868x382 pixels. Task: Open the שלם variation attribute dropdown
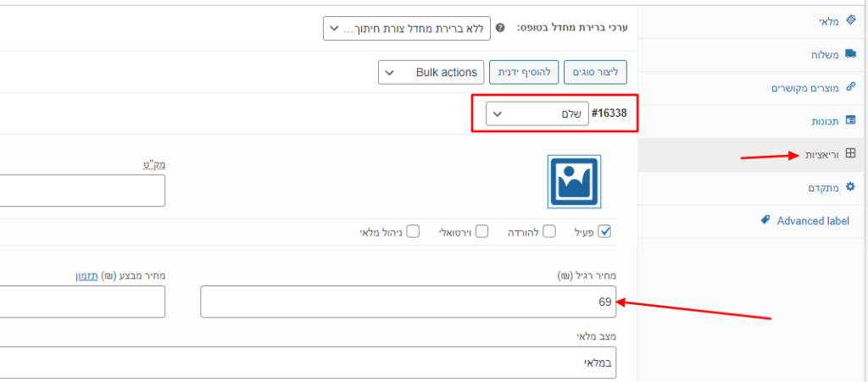[537, 113]
